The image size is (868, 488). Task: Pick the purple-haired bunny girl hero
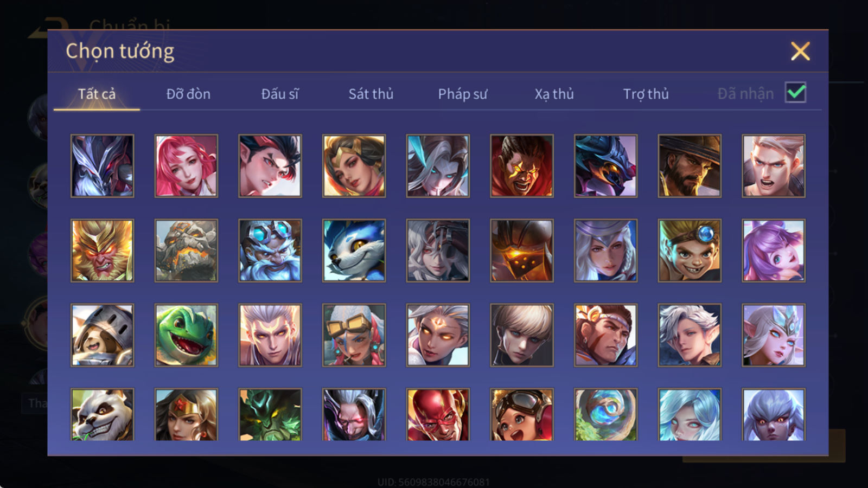[x=774, y=251]
